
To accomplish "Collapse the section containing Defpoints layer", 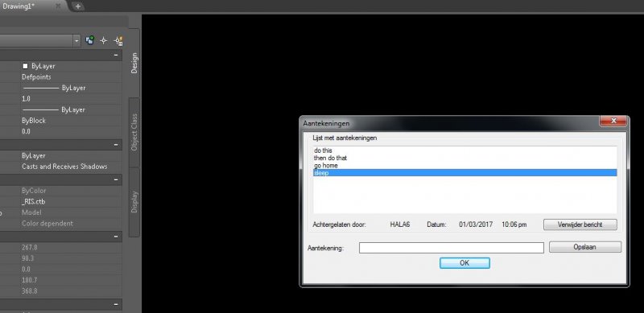I will 116,55.
